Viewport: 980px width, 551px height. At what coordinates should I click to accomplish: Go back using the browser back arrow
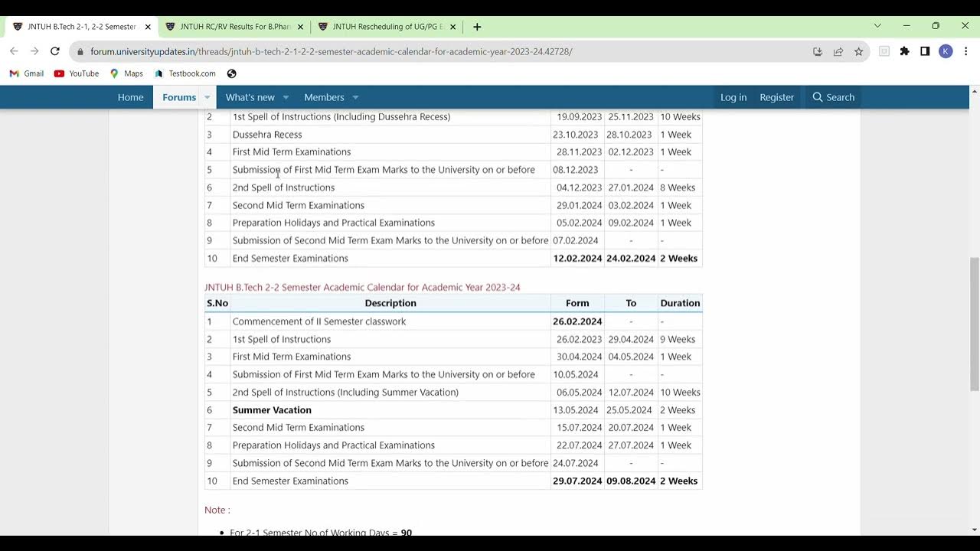(14, 51)
